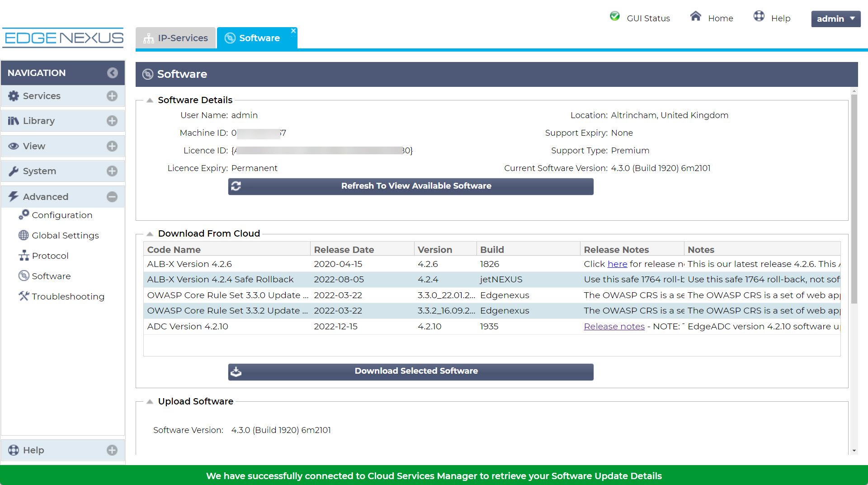Click the Services gear icon
The height and width of the screenshot is (485, 868).
coord(14,96)
